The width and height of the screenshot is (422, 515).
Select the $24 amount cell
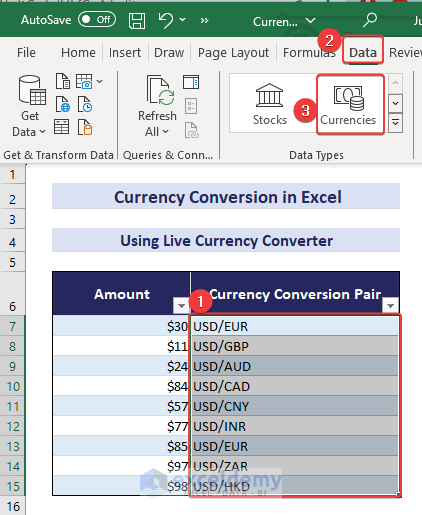point(121,366)
